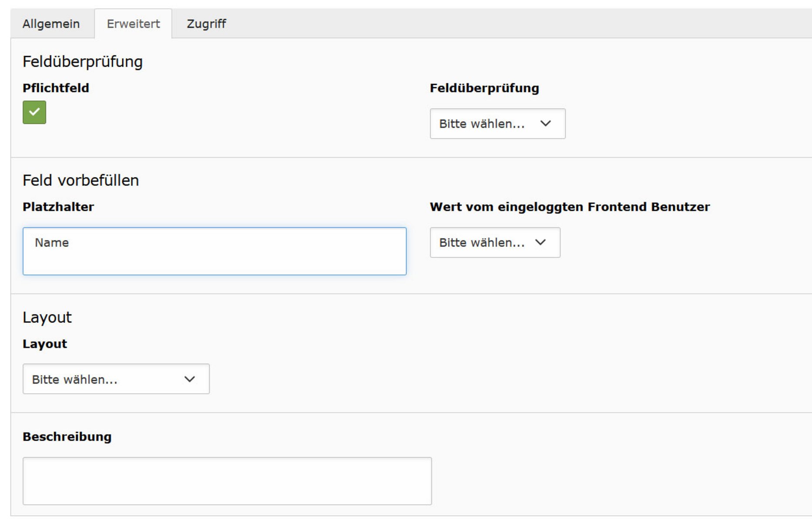812x522 pixels.
Task: Click into the empty Beschreibung text area
Action: click(x=227, y=481)
